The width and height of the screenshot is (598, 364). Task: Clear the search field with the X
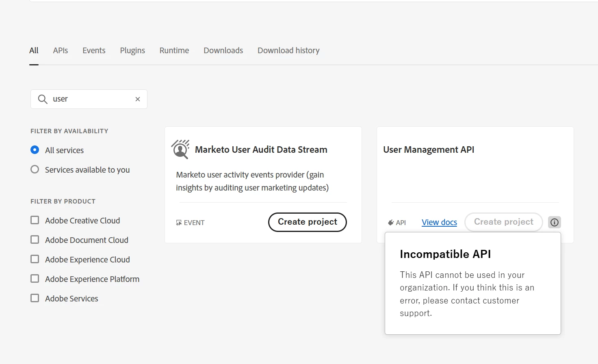138,99
